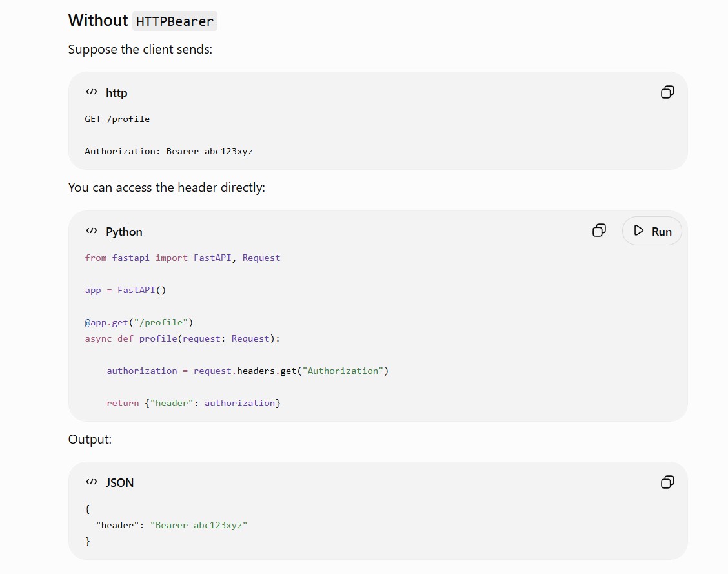Click the code icon beside Python label
Image resolution: width=728 pixels, height=574 pixels.
point(92,231)
